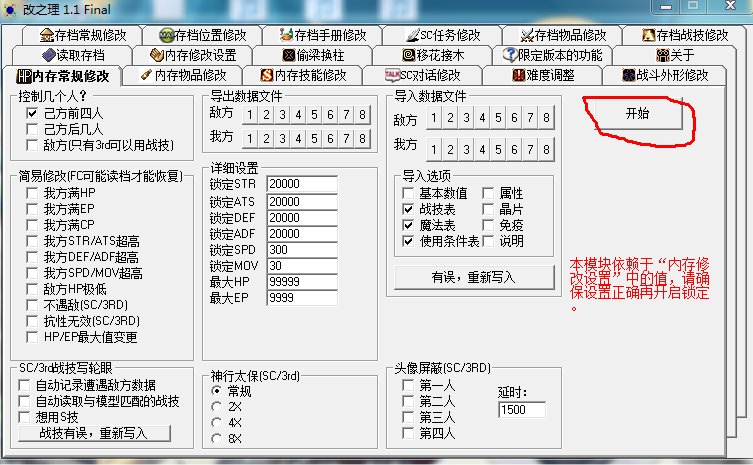Click import 敌方 slot 4 button
The image size is (753, 465).
[x=482, y=118]
